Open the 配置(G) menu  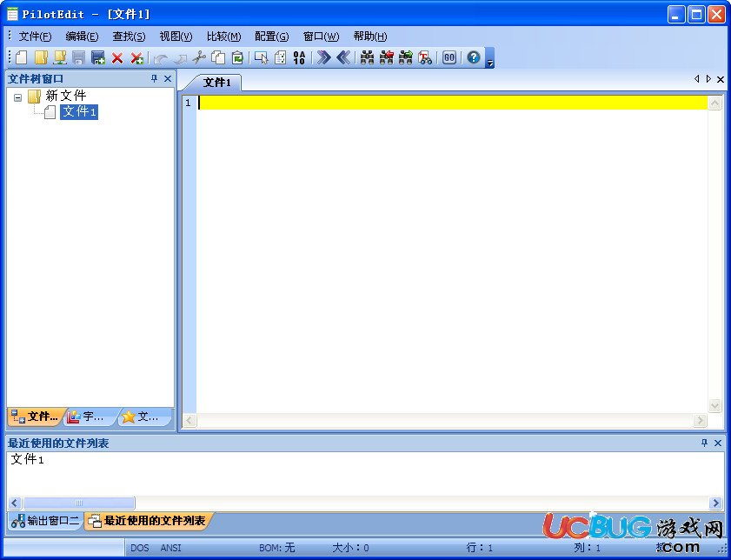(x=272, y=37)
